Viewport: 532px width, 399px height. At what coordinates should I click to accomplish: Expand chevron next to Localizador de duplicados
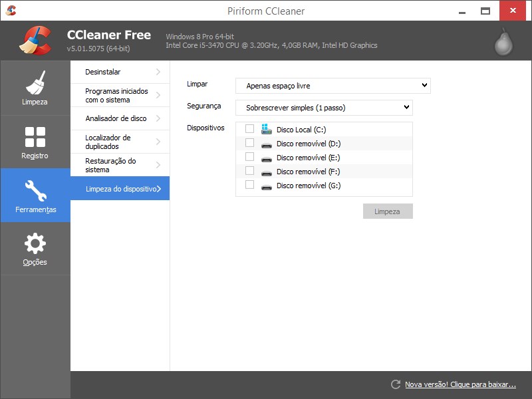[158, 142]
